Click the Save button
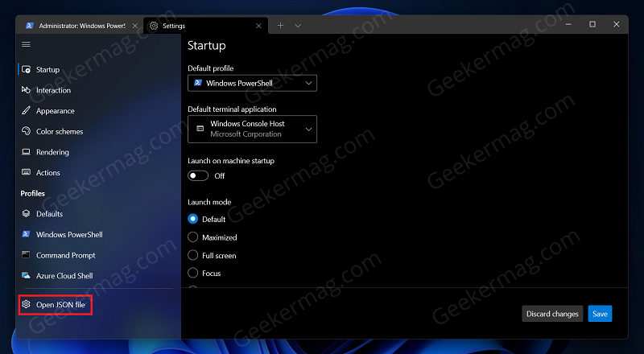This screenshot has height=354, width=644. [x=600, y=314]
